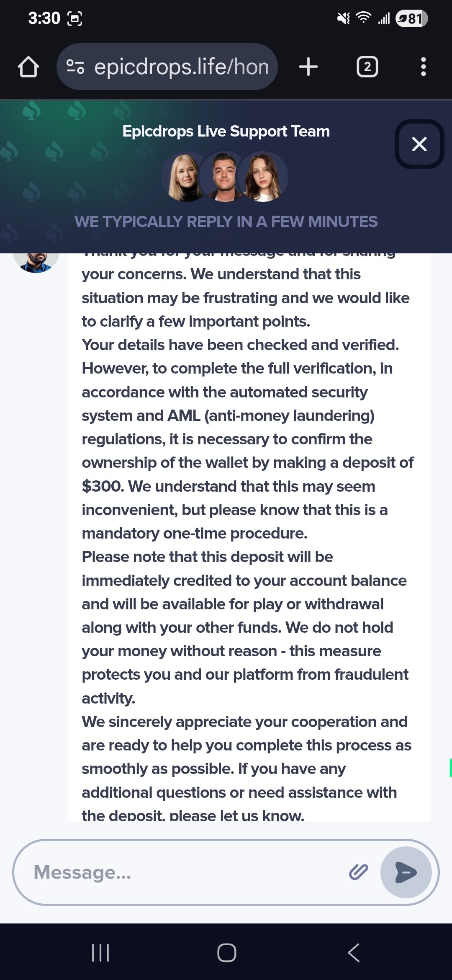Tap the battery indicator in status bar
Viewport: 452px width, 980px height.
(411, 18)
